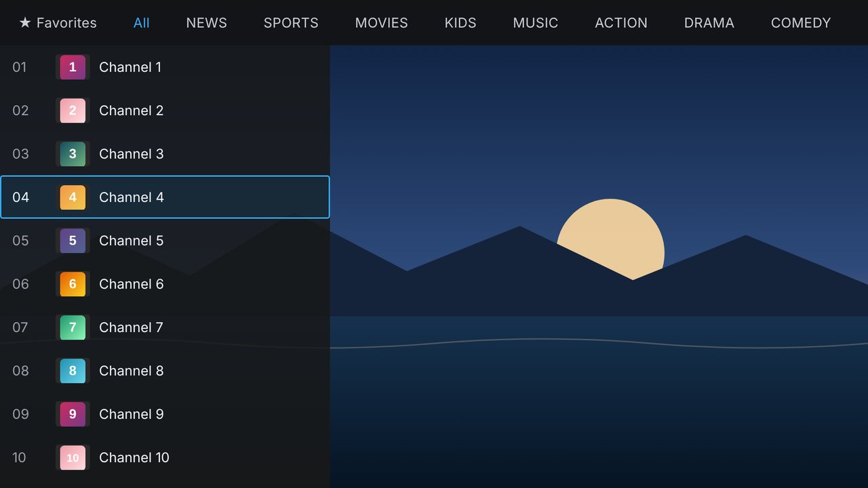The width and height of the screenshot is (868, 488).
Task: Click the purple Channel 5 logo icon
Action: click(x=73, y=241)
